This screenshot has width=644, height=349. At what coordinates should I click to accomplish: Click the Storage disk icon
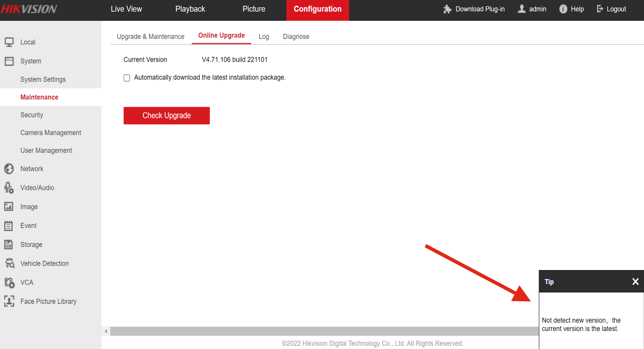pyautogui.click(x=9, y=244)
